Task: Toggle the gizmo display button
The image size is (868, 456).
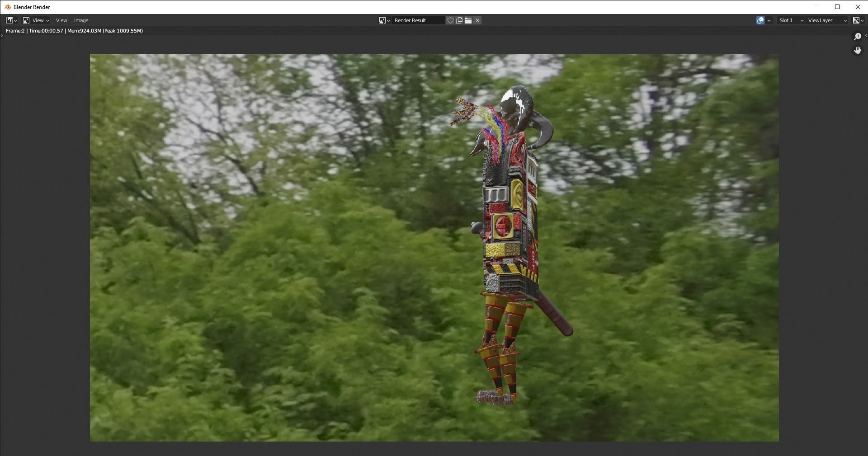Action: tap(760, 20)
